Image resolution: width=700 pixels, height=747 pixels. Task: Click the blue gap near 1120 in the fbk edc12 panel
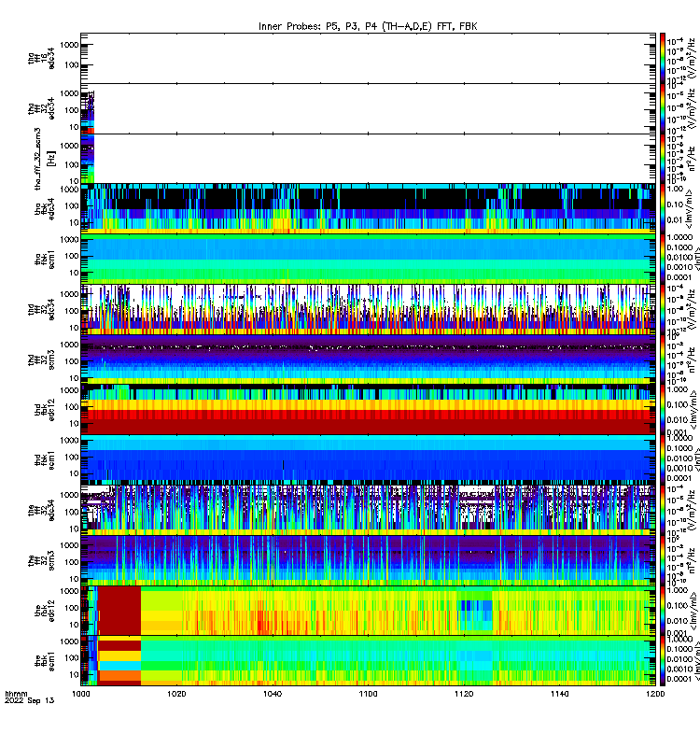(x=475, y=608)
